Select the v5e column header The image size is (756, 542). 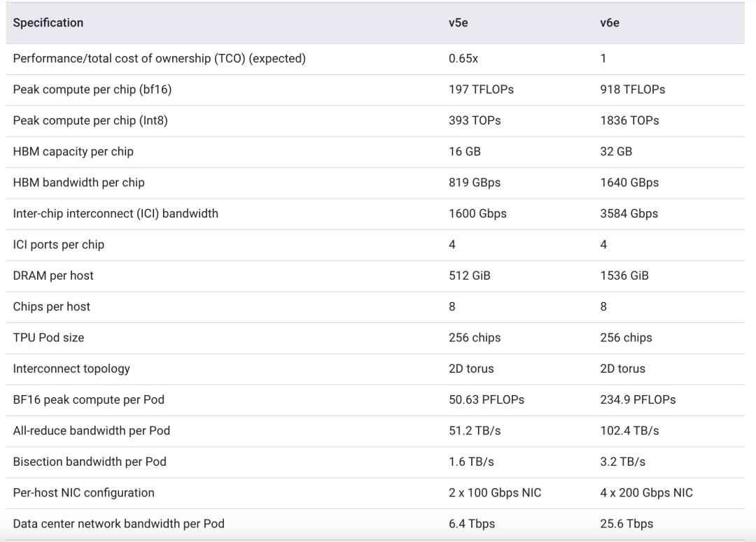click(458, 22)
